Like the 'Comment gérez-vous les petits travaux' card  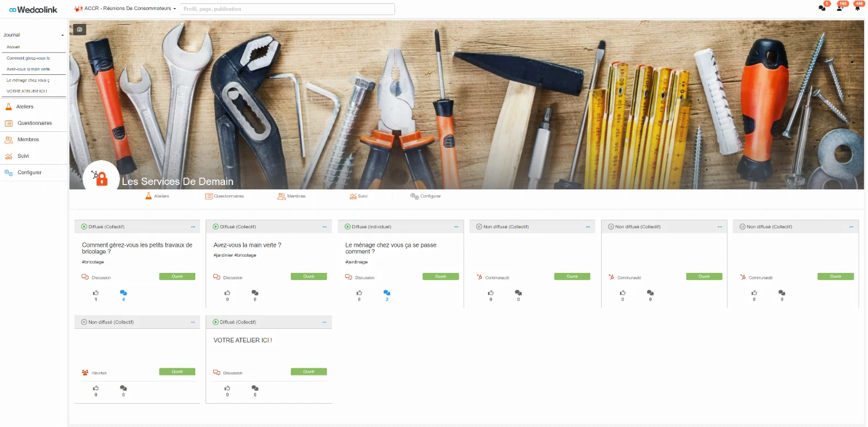click(x=96, y=293)
